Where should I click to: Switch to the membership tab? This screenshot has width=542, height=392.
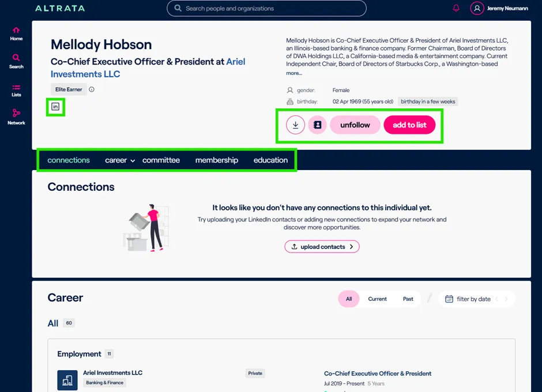pos(217,160)
